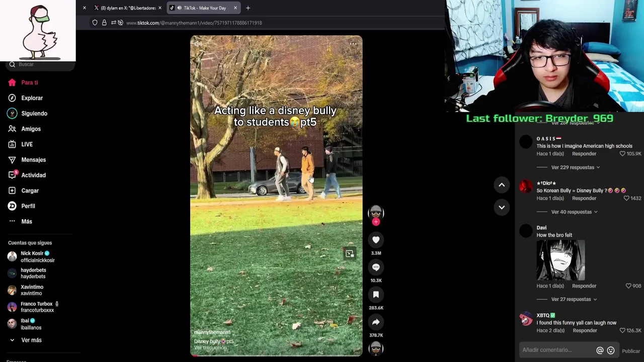This screenshot has height=362, width=644.
Task: Insert a mention with the @ icon
Action: tap(600, 350)
